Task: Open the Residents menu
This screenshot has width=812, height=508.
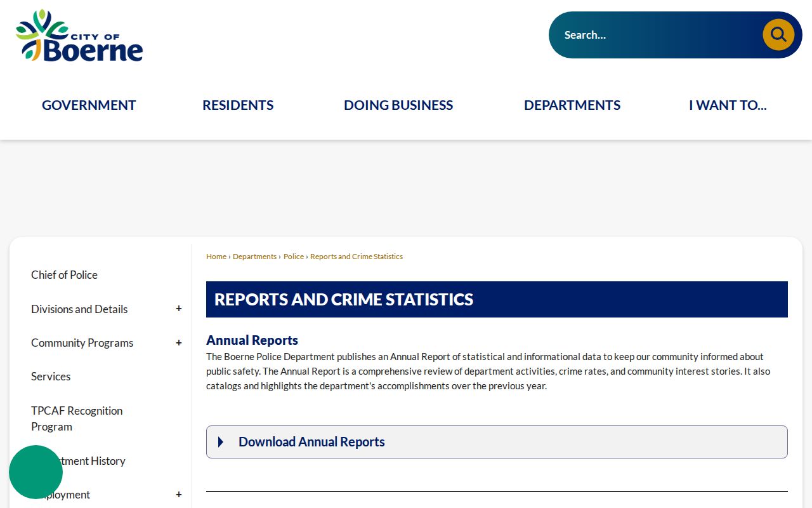Action: pyautogui.click(x=238, y=105)
